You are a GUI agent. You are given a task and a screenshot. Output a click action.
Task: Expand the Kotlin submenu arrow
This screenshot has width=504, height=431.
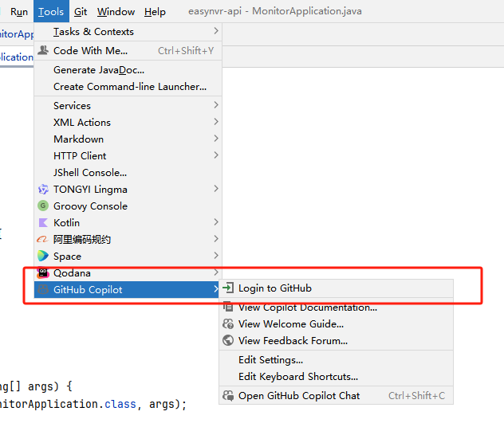216,222
